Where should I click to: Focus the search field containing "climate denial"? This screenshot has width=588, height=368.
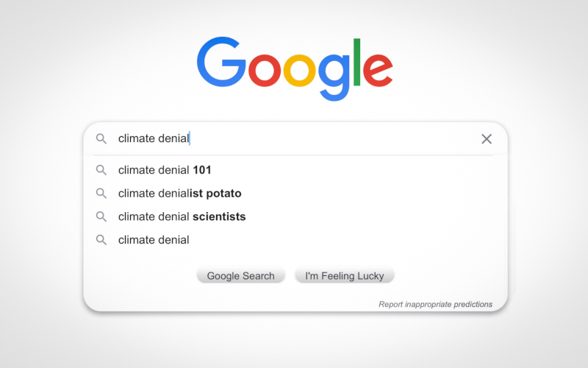pyautogui.click(x=294, y=138)
